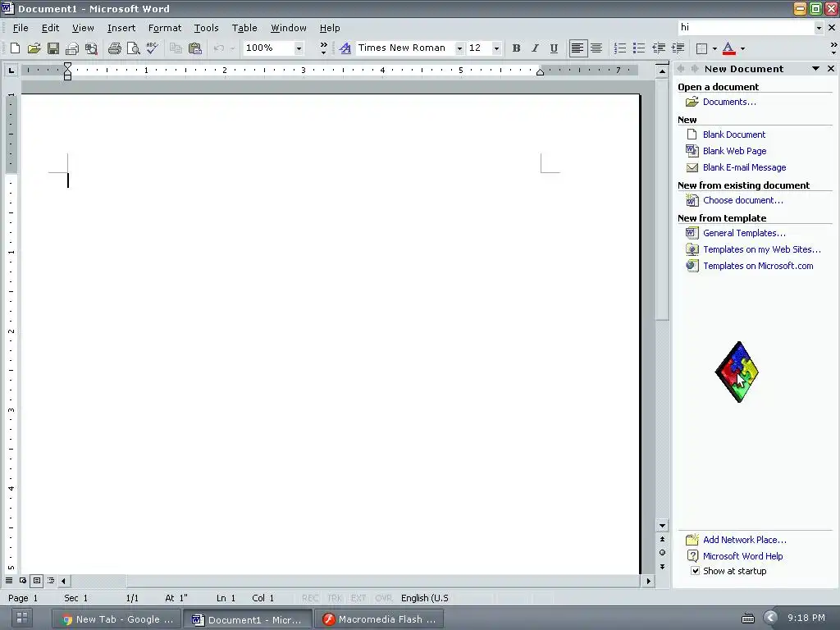Open the font size 12 dropdown
This screenshot has height=630, width=840.
pos(496,48)
